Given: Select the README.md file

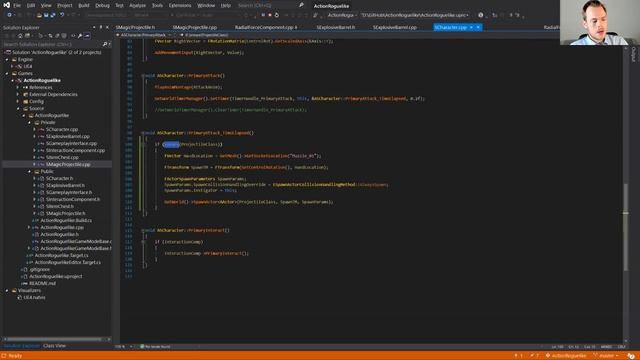Looking at the screenshot, I should click(42, 283).
